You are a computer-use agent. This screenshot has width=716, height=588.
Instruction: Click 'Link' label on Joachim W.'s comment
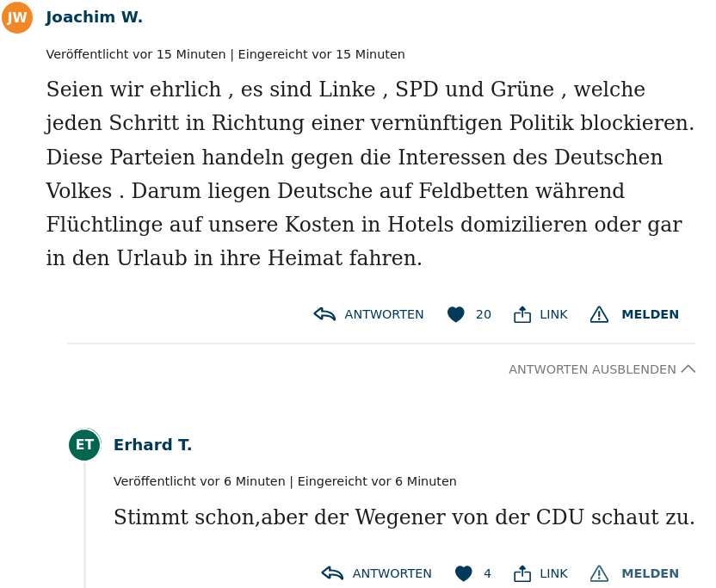coord(553,314)
